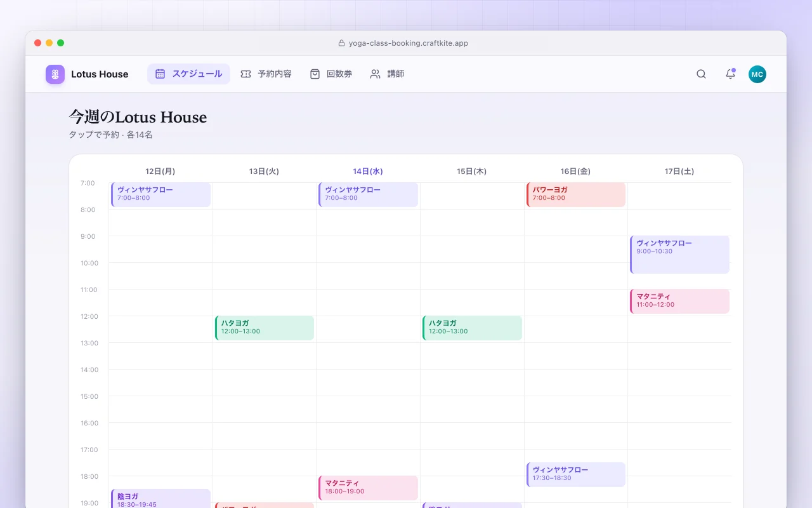
Task: Switch to the 予約内容 tab
Action: tap(266, 74)
